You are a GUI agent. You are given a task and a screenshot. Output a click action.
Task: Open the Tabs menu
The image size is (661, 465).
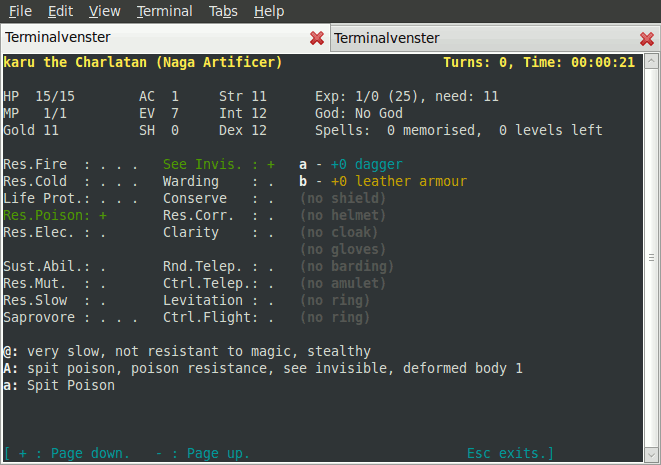[223, 11]
